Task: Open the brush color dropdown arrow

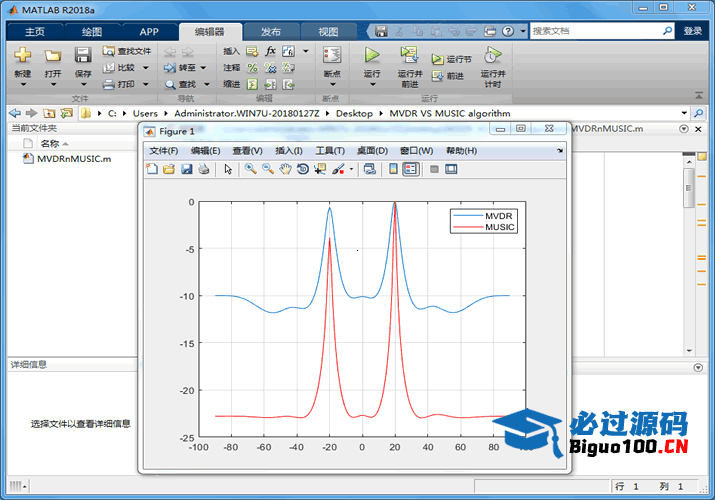Action: 351,169
